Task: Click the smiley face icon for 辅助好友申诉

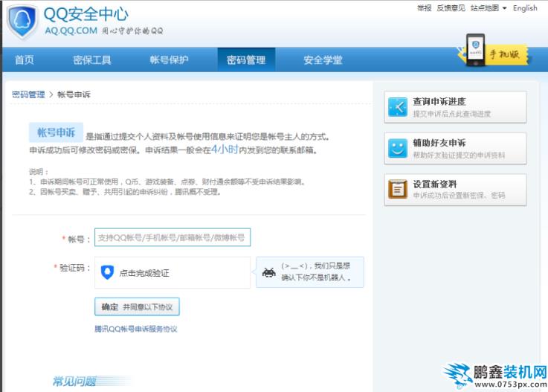Action: [x=398, y=148]
